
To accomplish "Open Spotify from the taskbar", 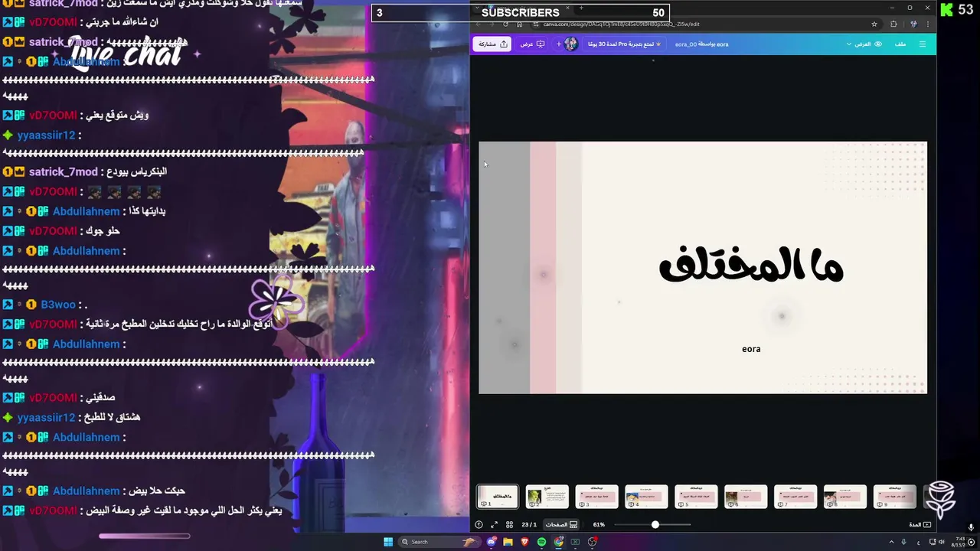I will [542, 542].
